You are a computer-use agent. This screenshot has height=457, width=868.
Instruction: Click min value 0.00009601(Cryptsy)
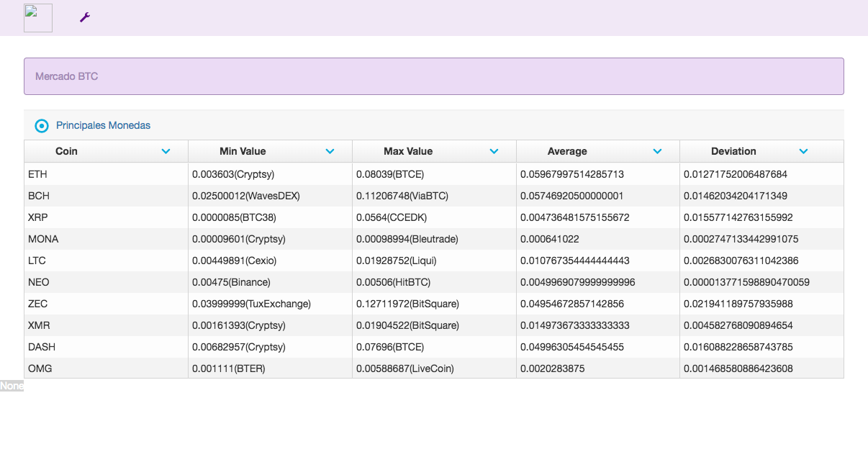(239, 239)
